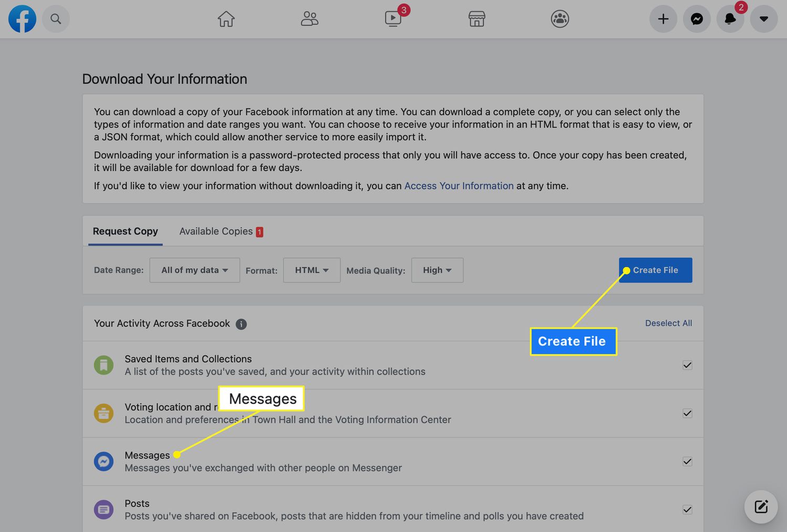Image resolution: width=787 pixels, height=532 pixels.
Task: Open the Friends icon in top bar
Action: (310, 19)
